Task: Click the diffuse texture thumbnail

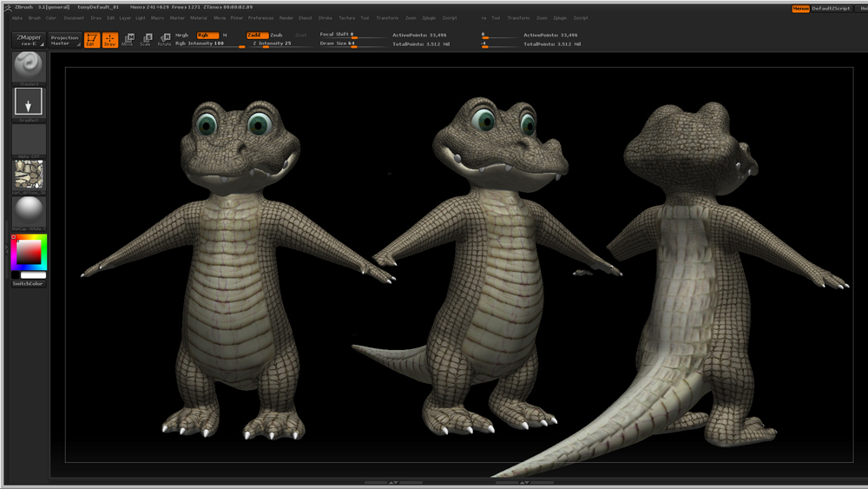Action: [x=29, y=175]
